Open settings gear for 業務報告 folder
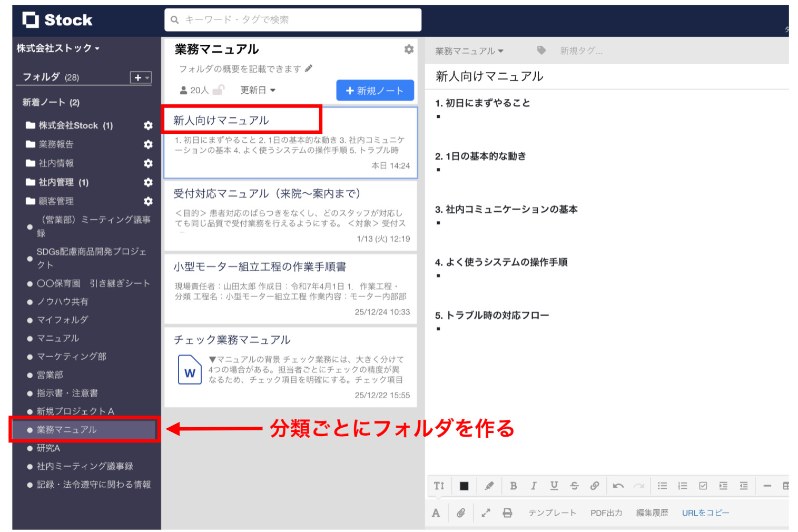Image resolution: width=798 pixels, height=532 pixels. (x=148, y=144)
